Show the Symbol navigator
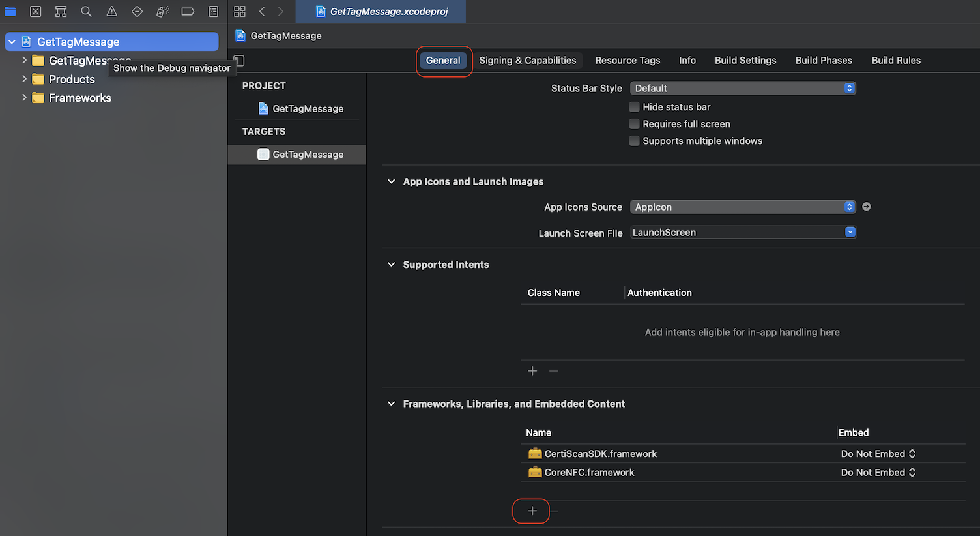This screenshot has width=980, height=536. tap(61, 11)
